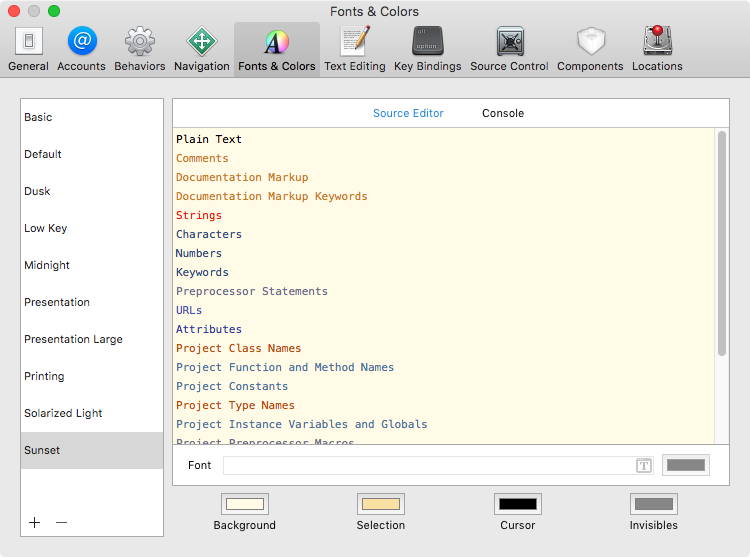Select the Presentation Large theme
This screenshot has width=750, height=557.
(92, 339)
